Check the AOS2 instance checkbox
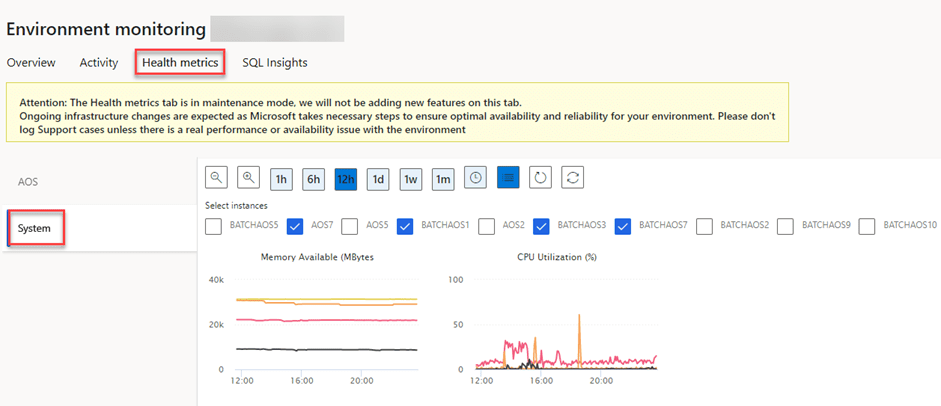Viewport: 941px width, 406px height. pyautogui.click(x=488, y=226)
